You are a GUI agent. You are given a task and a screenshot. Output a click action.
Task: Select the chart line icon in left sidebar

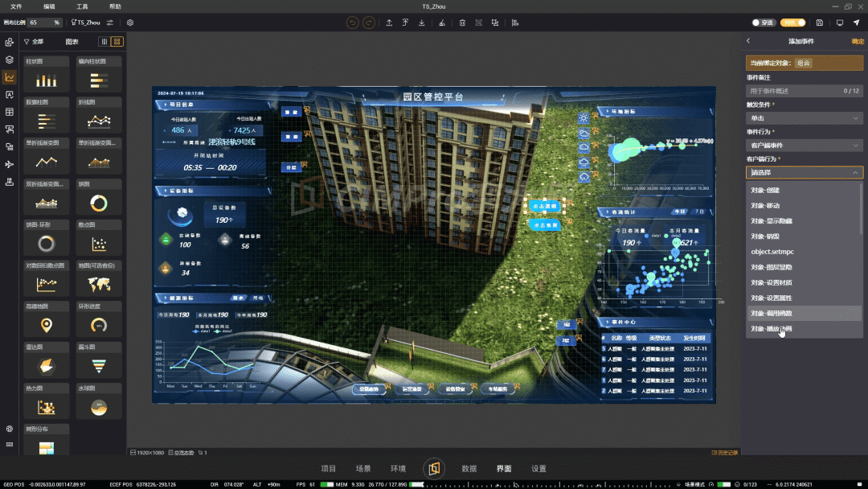point(10,77)
